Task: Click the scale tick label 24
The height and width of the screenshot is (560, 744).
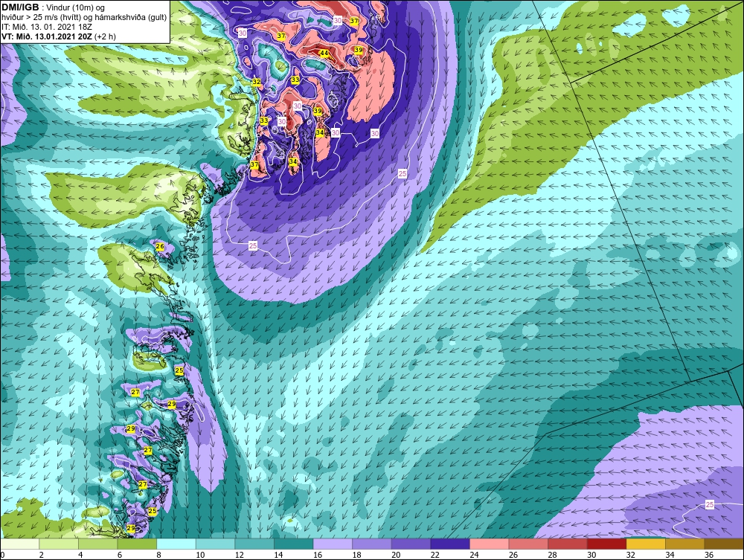Action: [474, 555]
